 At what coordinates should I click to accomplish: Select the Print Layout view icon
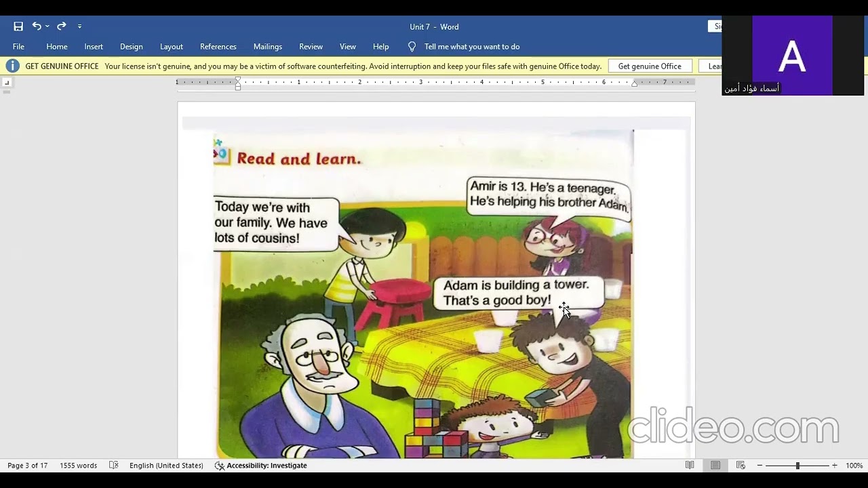715,466
